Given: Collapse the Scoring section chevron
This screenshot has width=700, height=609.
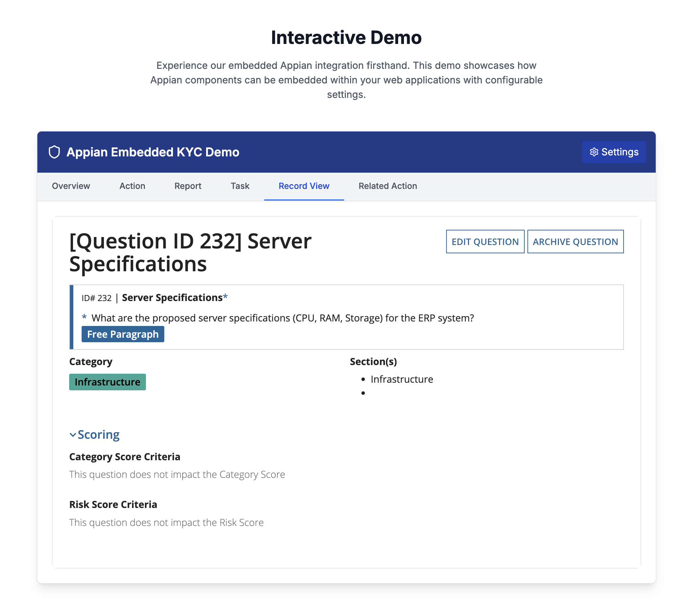Looking at the screenshot, I should [x=73, y=435].
